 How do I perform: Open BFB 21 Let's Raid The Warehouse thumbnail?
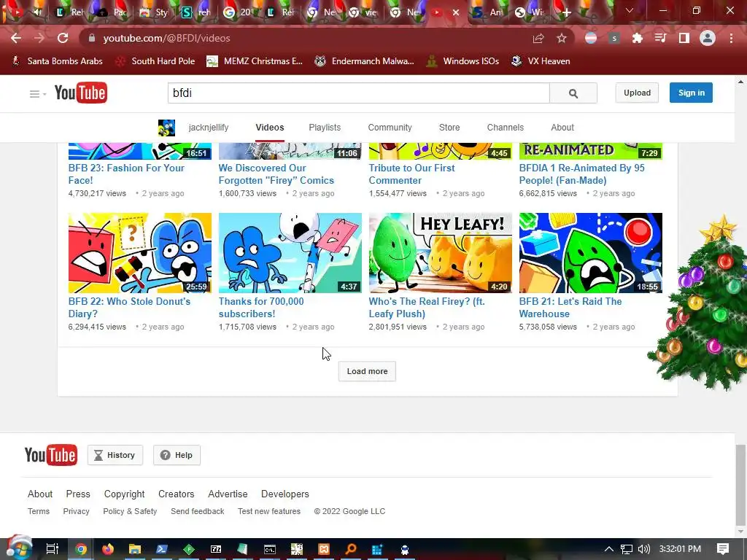(591, 253)
